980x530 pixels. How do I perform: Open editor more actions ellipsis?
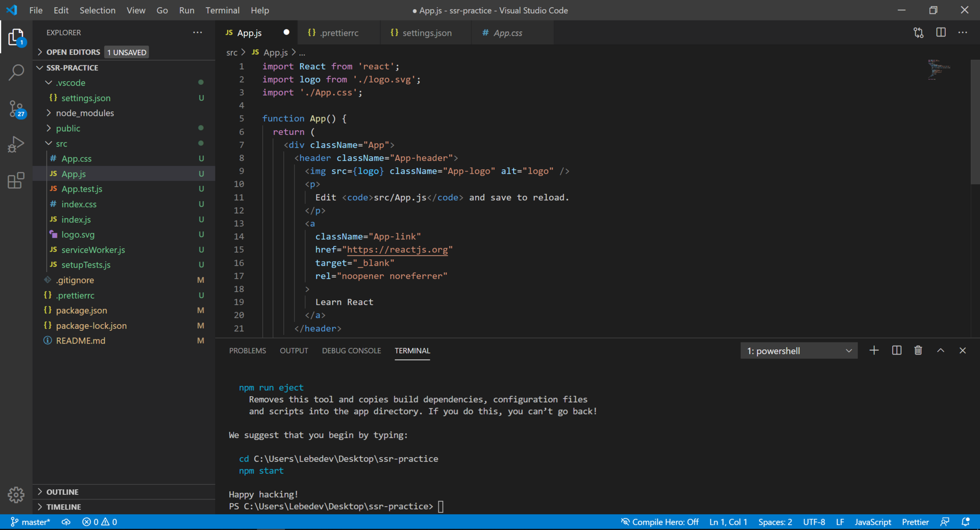click(963, 33)
